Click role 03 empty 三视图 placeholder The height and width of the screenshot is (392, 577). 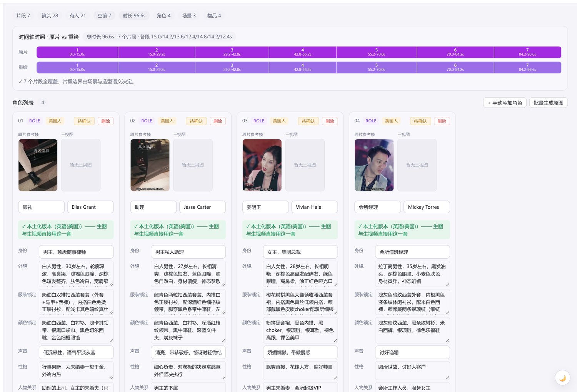point(305,165)
